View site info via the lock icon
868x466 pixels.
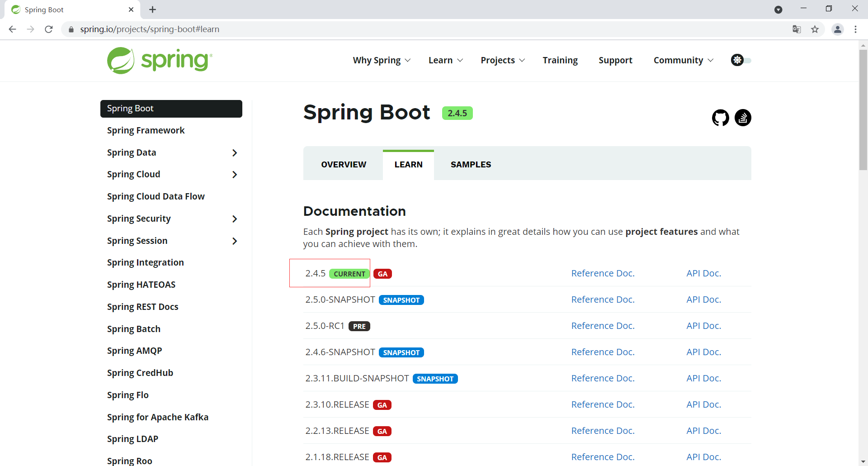click(71, 29)
